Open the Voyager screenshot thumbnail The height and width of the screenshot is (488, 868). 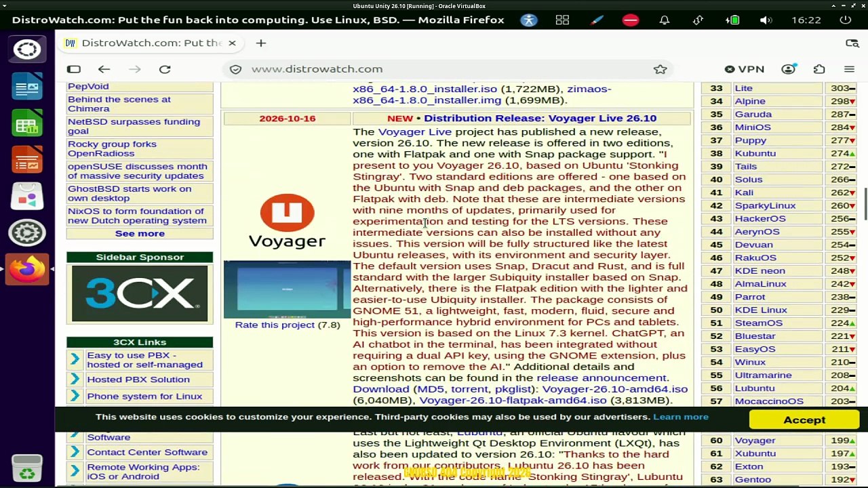point(287,289)
